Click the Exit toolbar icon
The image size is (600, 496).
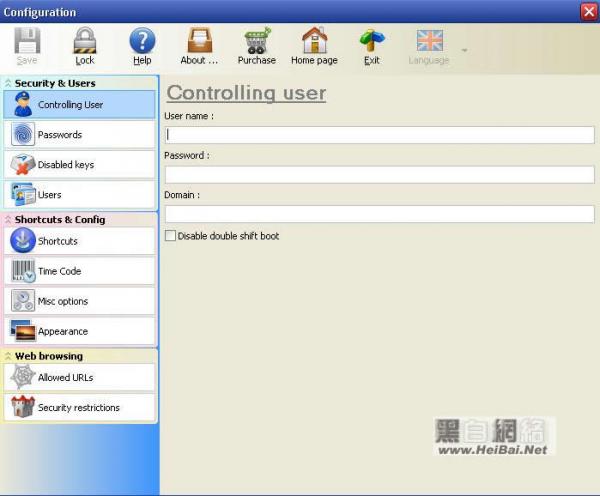point(372,42)
